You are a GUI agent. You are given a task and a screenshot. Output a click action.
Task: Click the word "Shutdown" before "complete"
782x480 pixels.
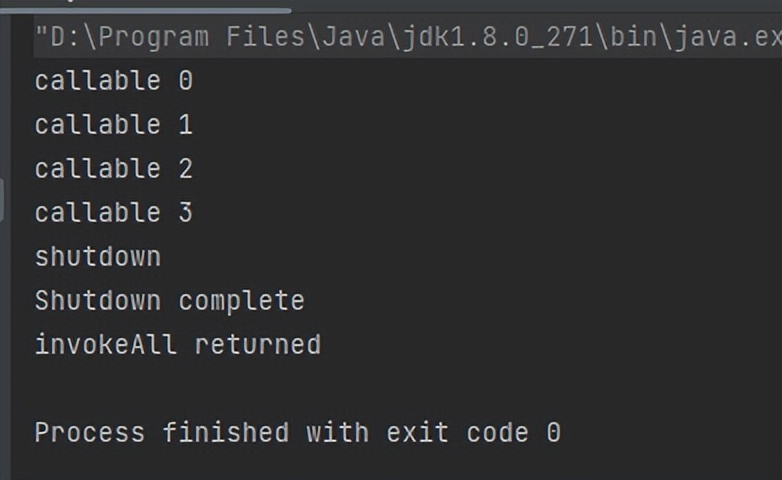tap(98, 301)
